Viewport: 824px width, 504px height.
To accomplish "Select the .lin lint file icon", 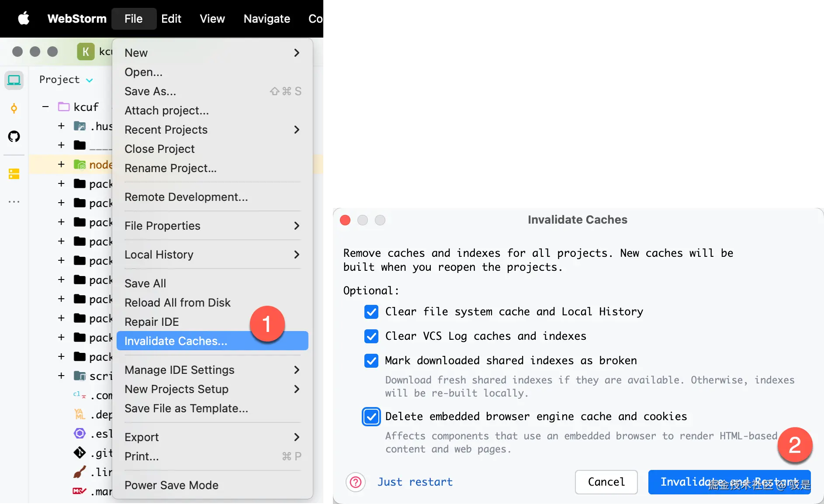I will click(x=80, y=472).
